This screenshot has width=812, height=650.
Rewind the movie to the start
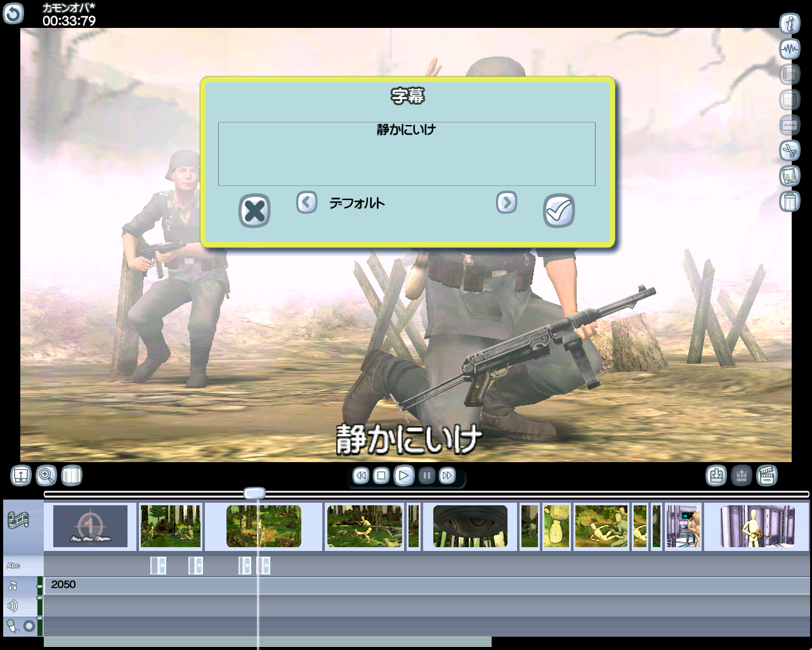[x=361, y=475]
